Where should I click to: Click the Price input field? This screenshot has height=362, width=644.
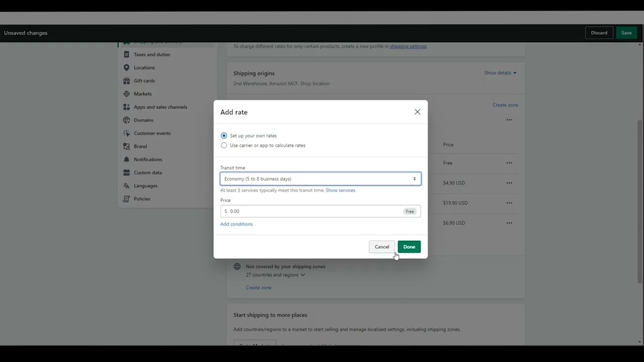(320, 211)
